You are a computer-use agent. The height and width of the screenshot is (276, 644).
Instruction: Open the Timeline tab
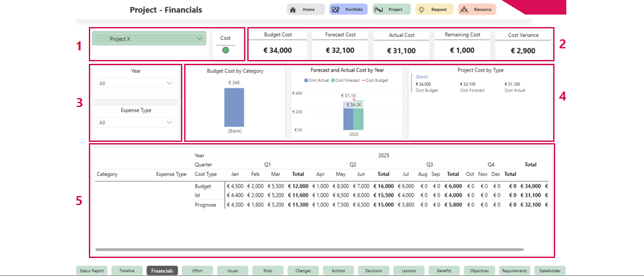[x=127, y=271]
